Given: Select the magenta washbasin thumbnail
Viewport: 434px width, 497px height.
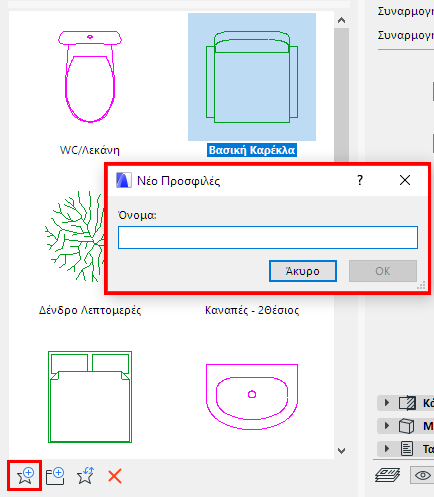Looking at the screenshot, I should tap(252, 397).
